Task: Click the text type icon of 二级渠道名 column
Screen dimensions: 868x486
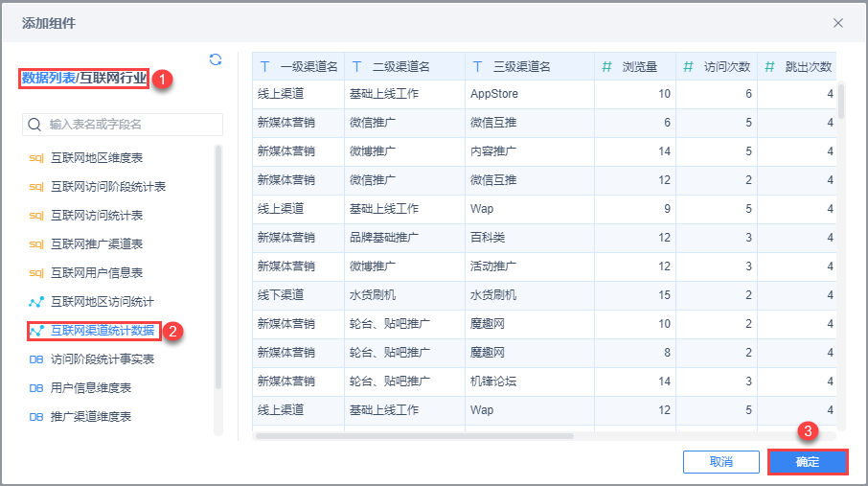Action: 356,67
